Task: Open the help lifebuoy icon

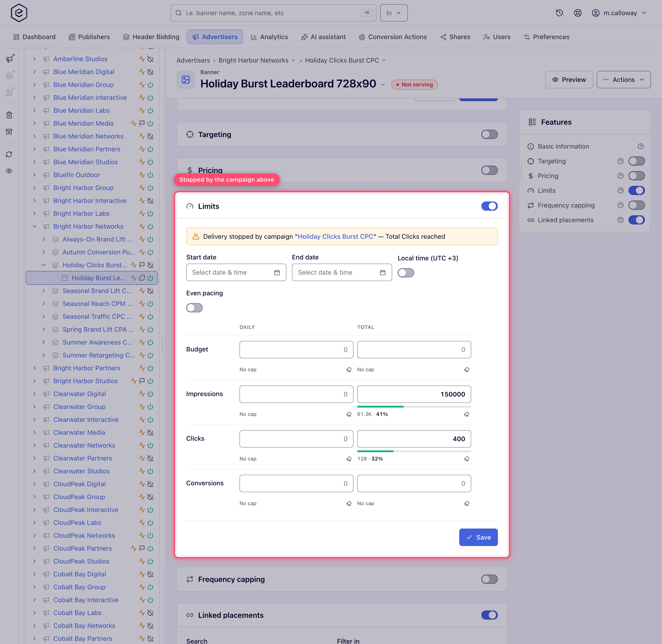Action: click(x=578, y=13)
